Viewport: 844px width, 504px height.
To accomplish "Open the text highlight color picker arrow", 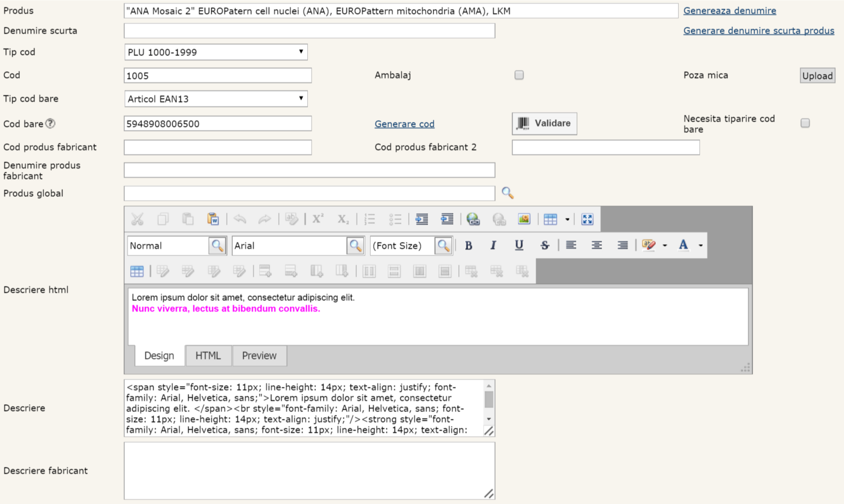I will coord(665,245).
